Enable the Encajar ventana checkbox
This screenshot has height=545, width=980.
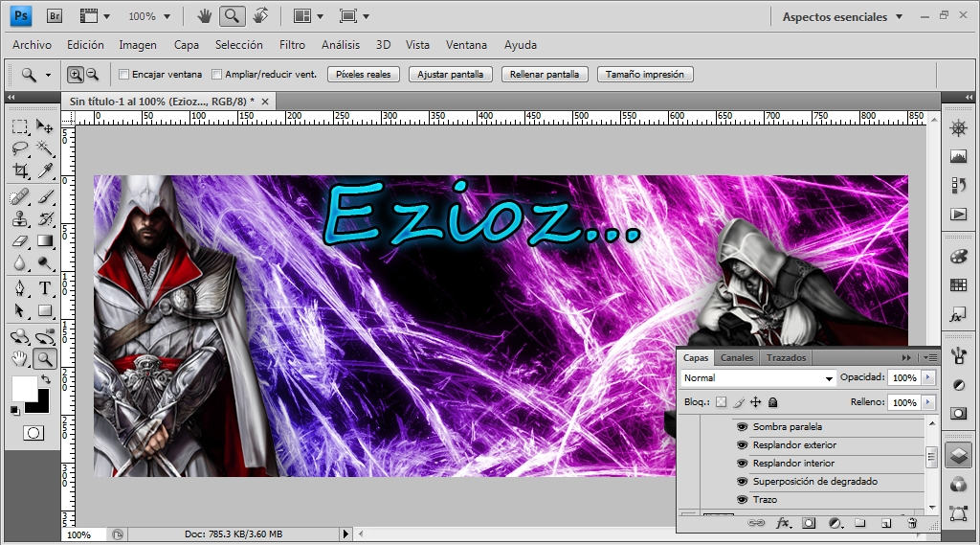[x=123, y=75]
